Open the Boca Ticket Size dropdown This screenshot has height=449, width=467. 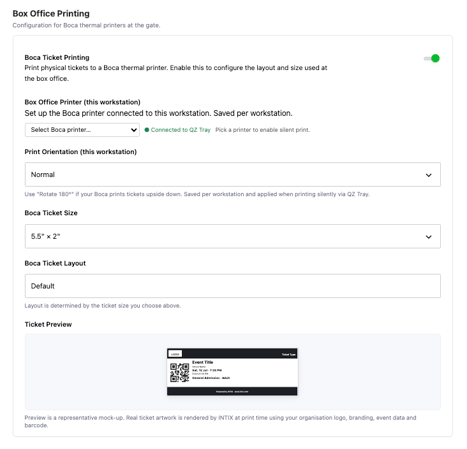[233, 236]
